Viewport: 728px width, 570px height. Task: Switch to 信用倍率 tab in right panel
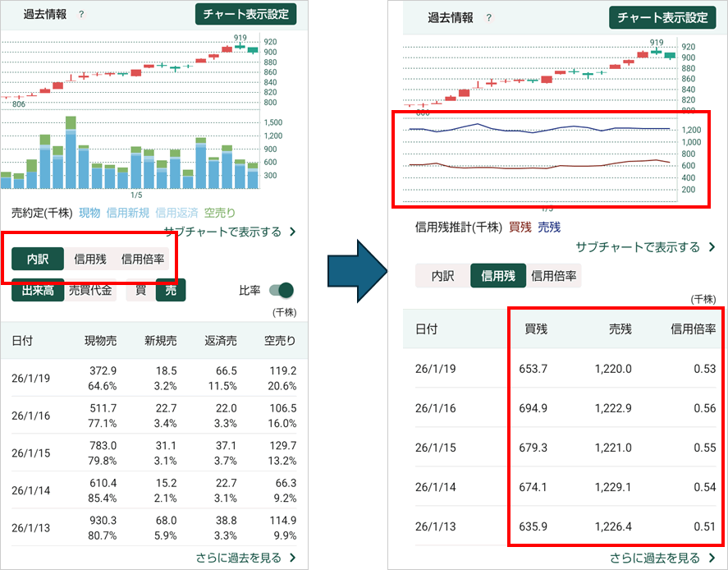(553, 276)
